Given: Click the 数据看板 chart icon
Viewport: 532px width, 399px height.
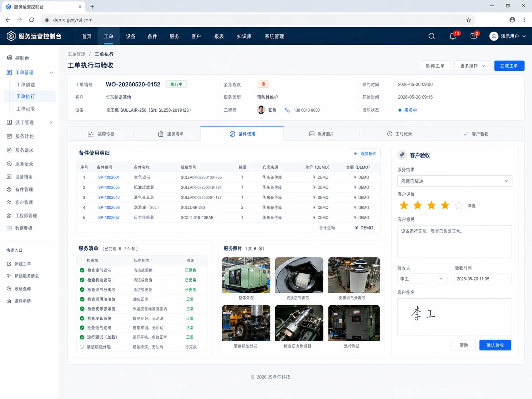Looking at the screenshot, I should point(10,228).
